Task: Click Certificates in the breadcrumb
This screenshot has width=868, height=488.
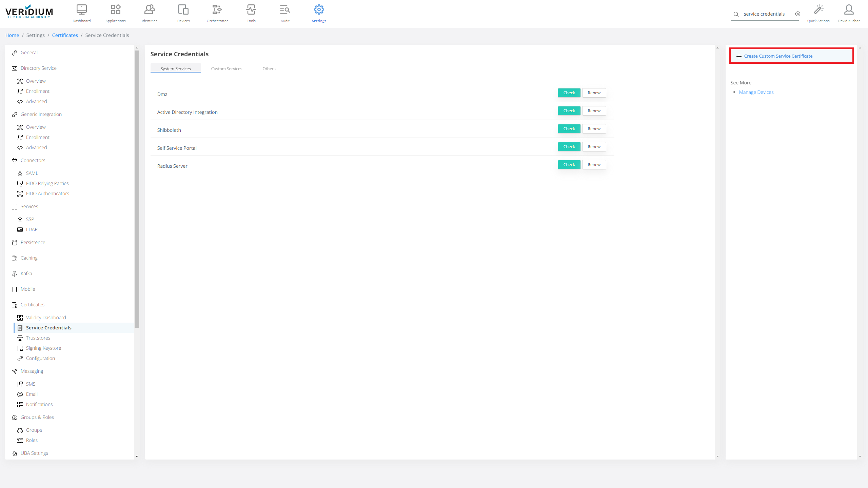Action: point(65,35)
